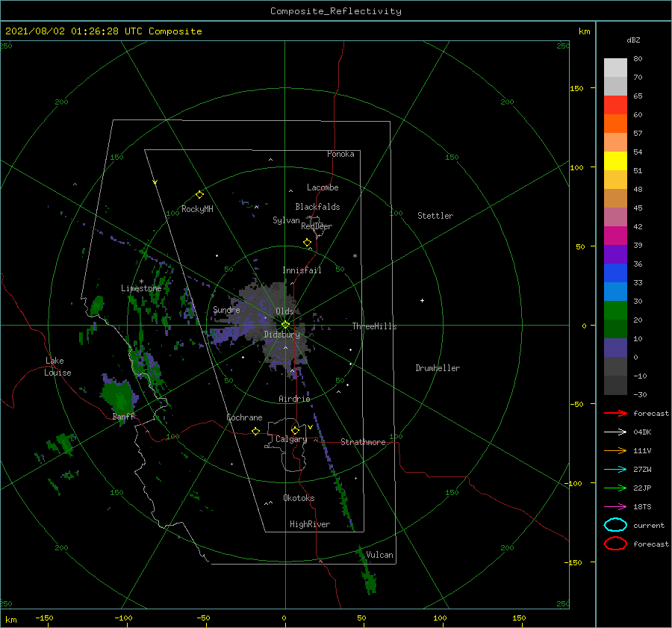The image size is (672, 628).
Task: Click the yellow marker near Cochrane
Action: click(x=255, y=431)
